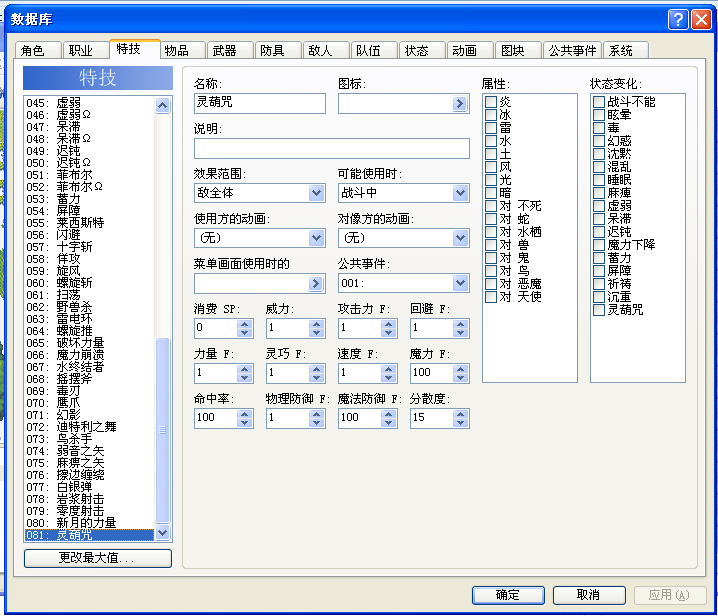Viewport: 718px width, 616px height.
Task: Click the 名称 input field
Action: pyautogui.click(x=260, y=103)
